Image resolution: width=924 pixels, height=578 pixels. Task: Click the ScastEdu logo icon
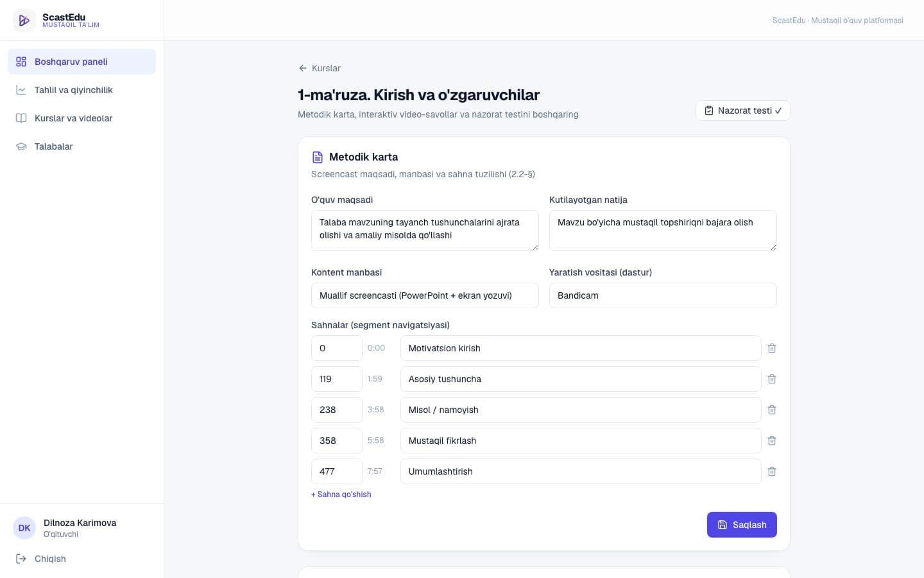tap(24, 21)
